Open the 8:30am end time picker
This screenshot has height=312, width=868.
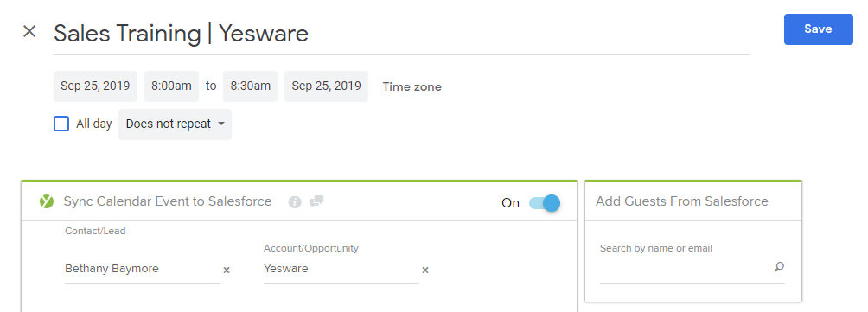point(250,86)
